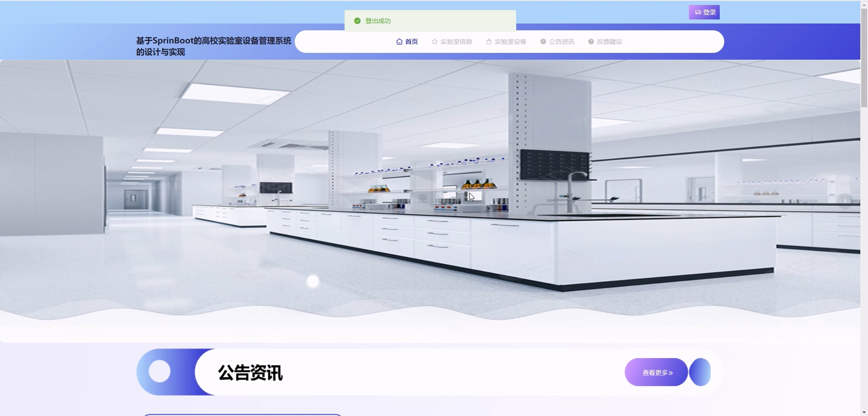Go to the 反馈建议 menu label
Viewport: 868px width, 416px height.
[x=609, y=41]
